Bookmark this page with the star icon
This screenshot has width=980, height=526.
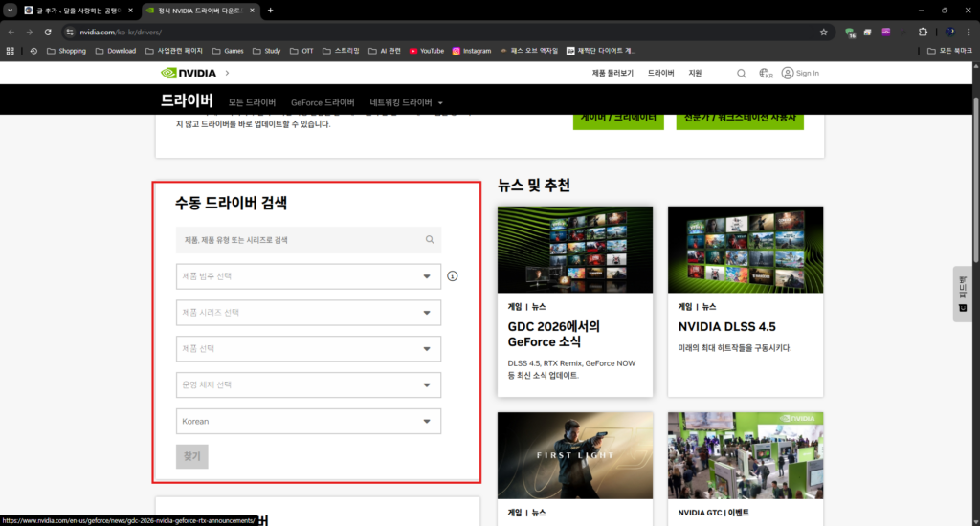pyautogui.click(x=824, y=32)
